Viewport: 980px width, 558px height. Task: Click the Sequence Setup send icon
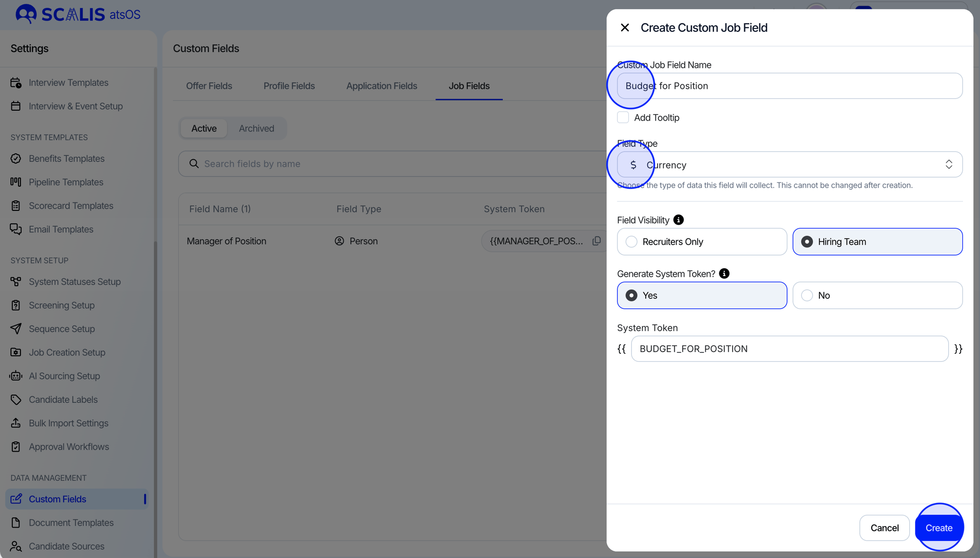(16, 329)
